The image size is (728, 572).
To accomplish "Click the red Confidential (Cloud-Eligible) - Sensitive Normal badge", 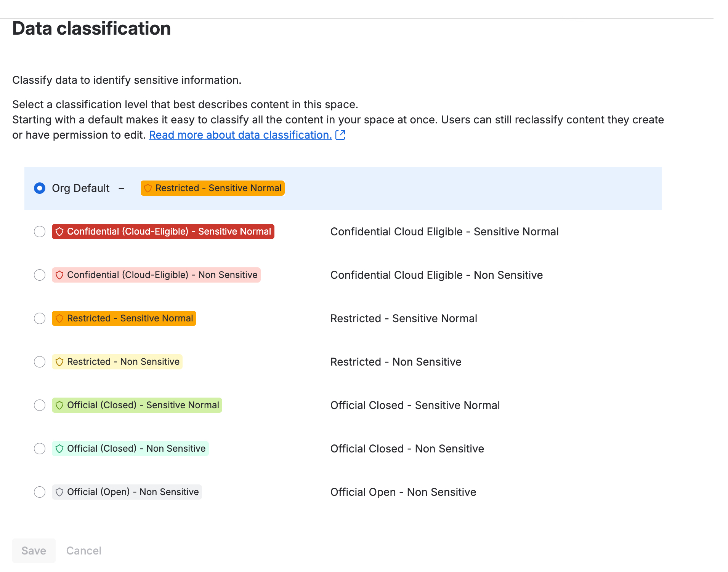I will coord(163,232).
